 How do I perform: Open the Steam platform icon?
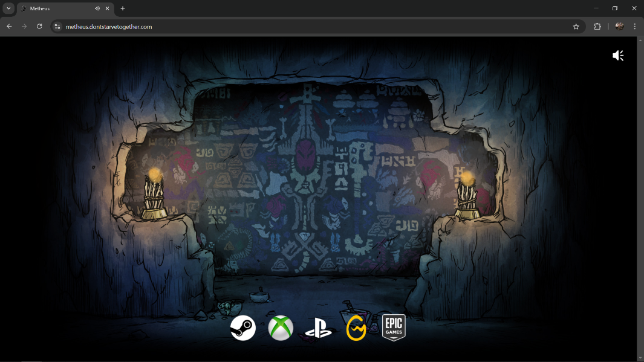[242, 328]
